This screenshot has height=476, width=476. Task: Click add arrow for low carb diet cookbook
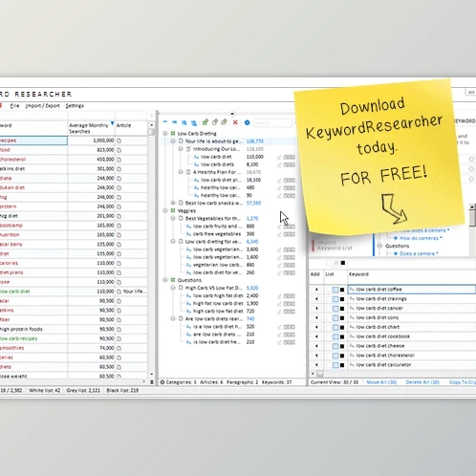pos(316,336)
